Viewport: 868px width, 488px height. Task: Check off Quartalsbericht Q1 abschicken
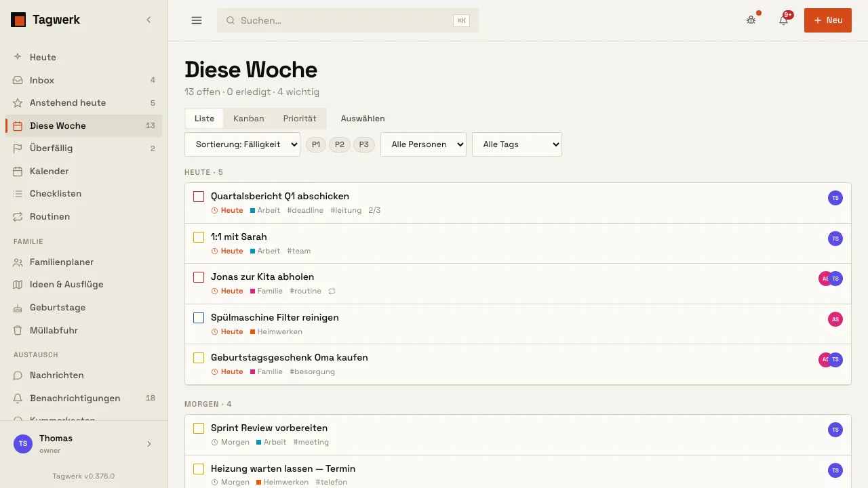click(x=199, y=197)
